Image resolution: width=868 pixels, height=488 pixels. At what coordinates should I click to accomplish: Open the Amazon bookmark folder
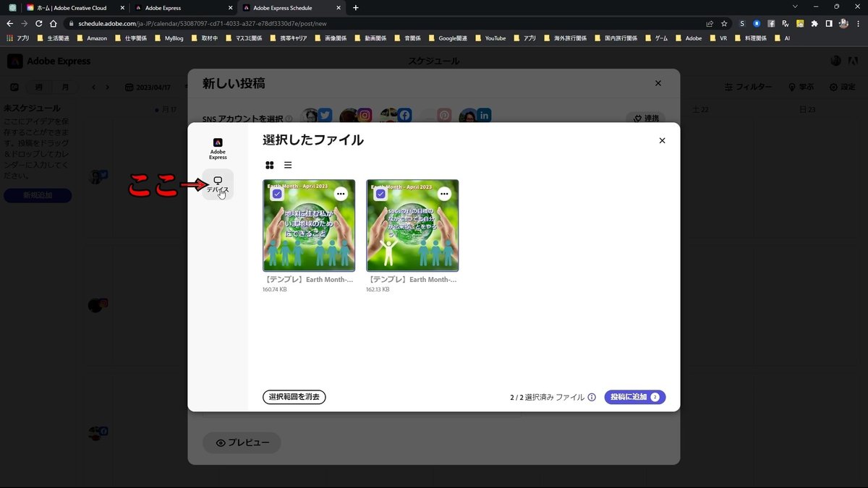(x=91, y=38)
